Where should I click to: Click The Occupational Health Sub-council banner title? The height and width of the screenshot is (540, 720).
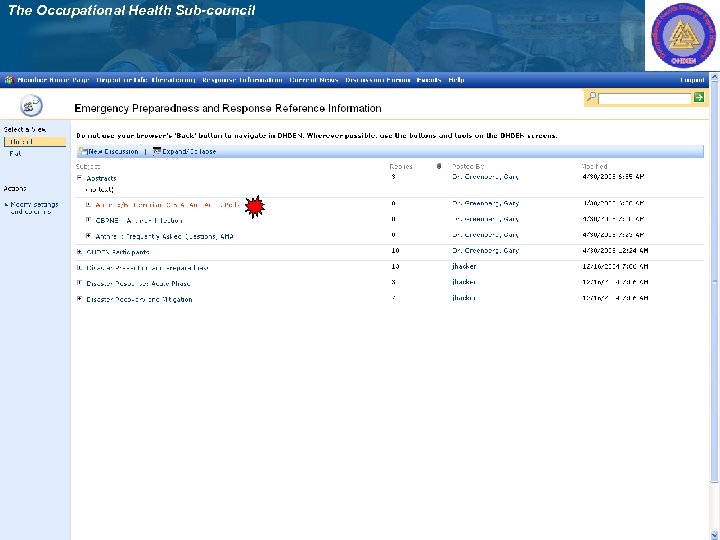click(x=131, y=11)
